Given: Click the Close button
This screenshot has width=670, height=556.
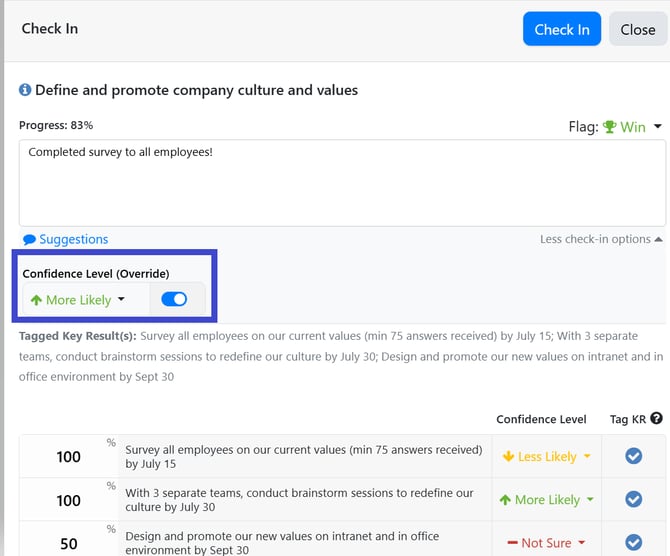Looking at the screenshot, I should [x=637, y=29].
